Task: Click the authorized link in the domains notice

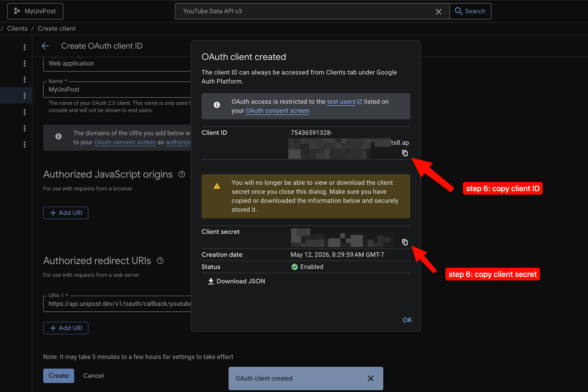Action: 178,142
